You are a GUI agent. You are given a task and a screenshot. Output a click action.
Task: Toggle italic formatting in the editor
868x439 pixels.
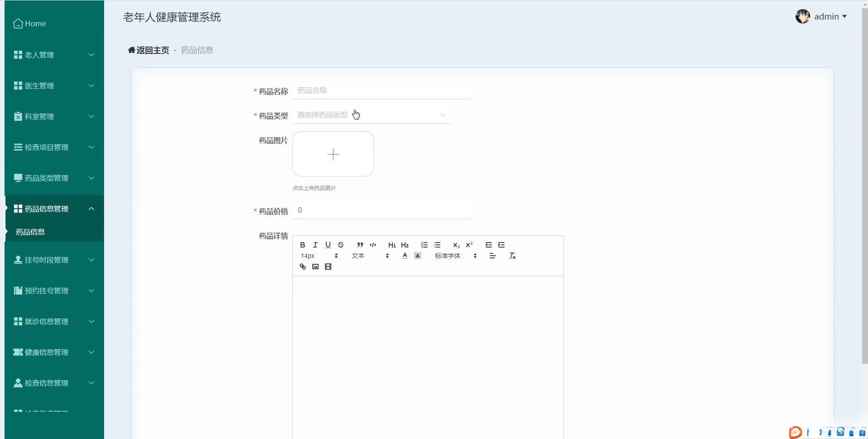tap(315, 245)
